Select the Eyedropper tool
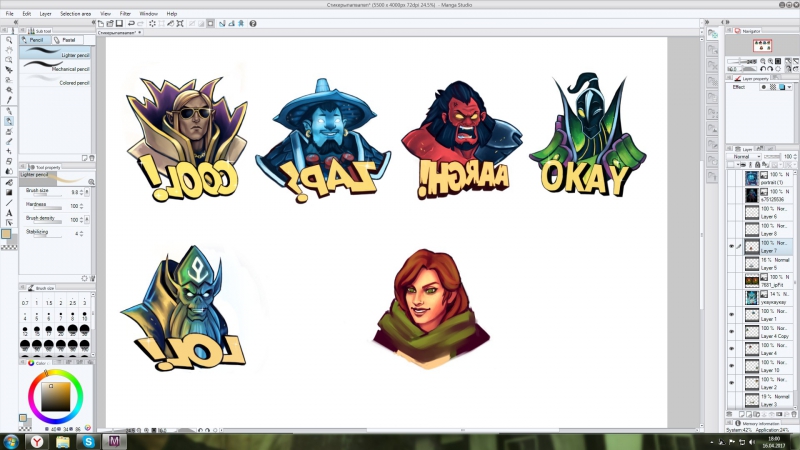800x450 pixels. pos(9,100)
